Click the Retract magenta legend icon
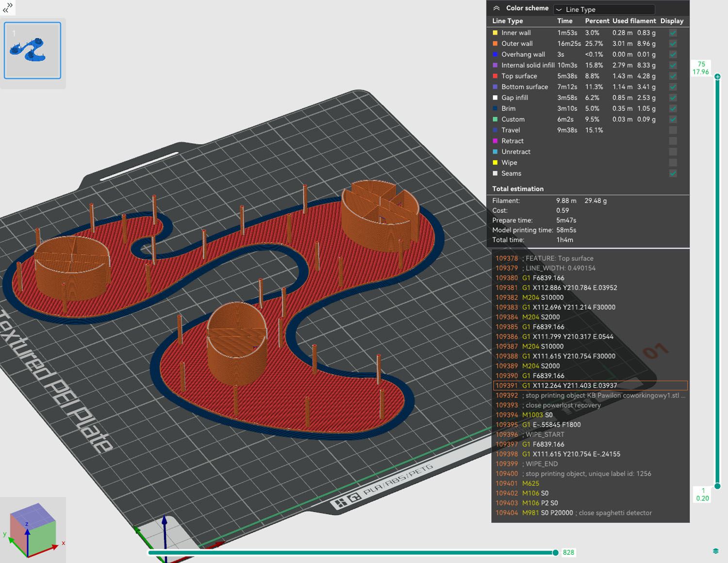 point(495,141)
